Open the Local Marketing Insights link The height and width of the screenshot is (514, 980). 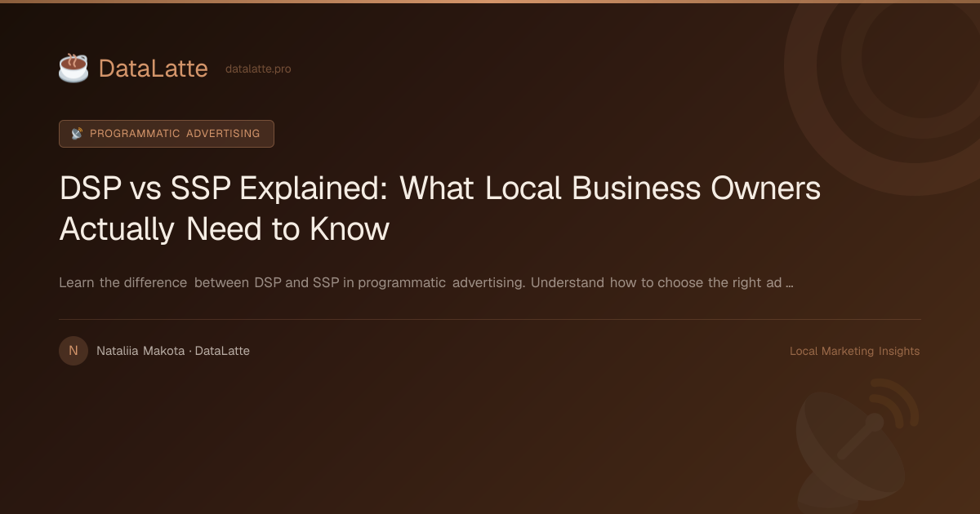point(854,351)
